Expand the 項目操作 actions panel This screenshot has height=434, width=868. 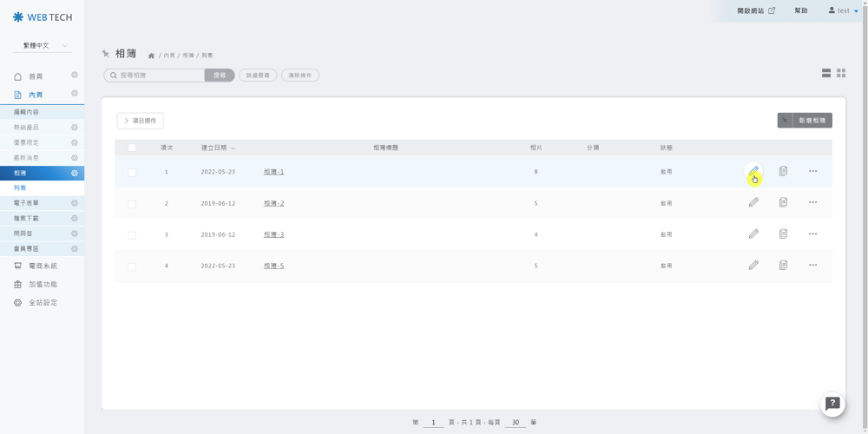[140, 121]
